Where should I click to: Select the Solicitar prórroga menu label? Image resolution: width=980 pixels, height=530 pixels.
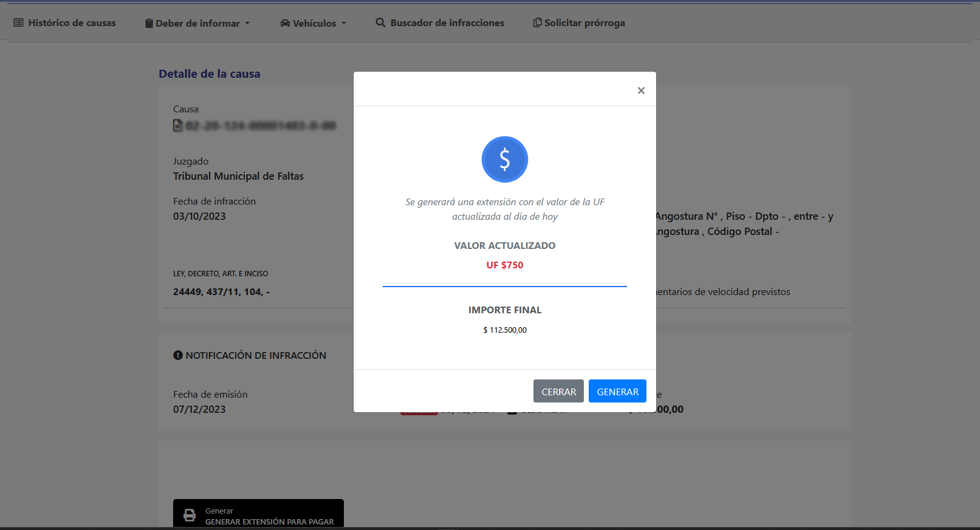[584, 23]
